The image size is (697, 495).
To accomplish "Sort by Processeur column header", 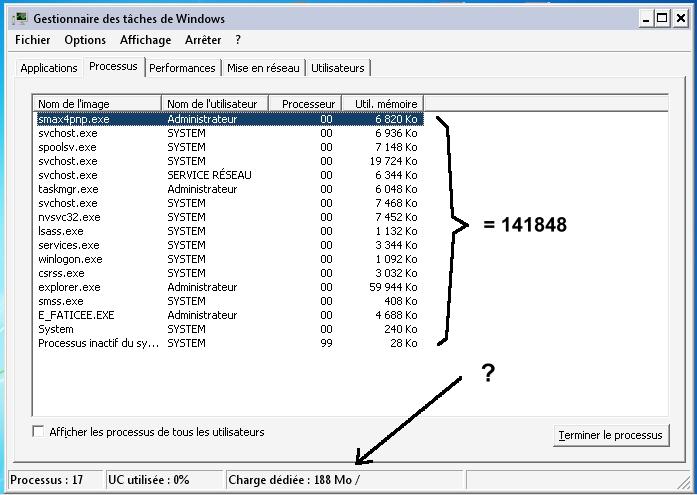I will click(x=305, y=104).
